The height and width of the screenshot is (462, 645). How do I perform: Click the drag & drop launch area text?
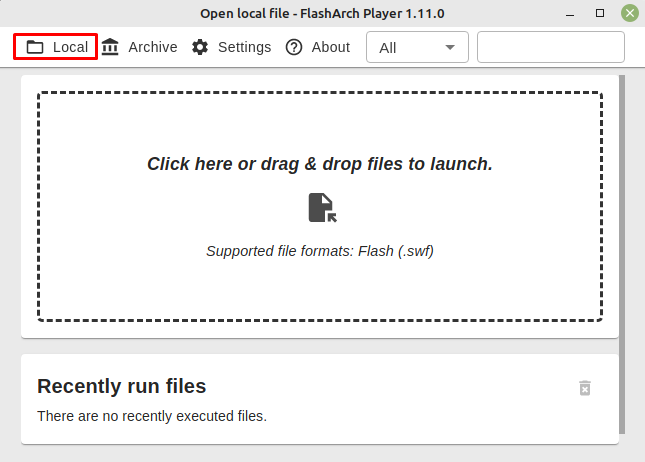[x=320, y=164]
